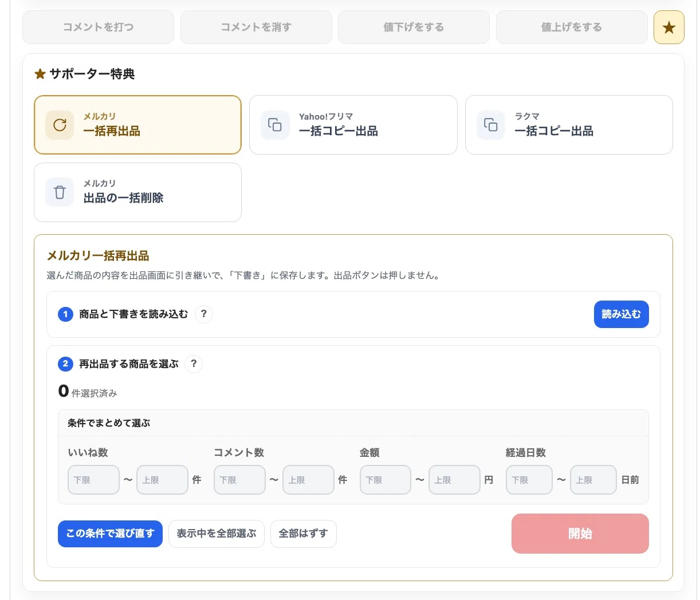
Task: Click the star supporter button
Action: click(x=668, y=27)
